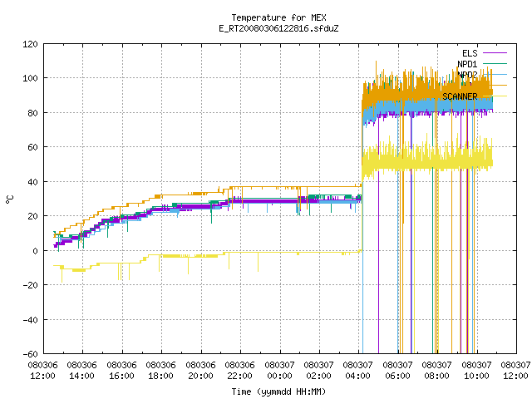Click the 080306 12:00 x-axis tick label

(x=42, y=371)
